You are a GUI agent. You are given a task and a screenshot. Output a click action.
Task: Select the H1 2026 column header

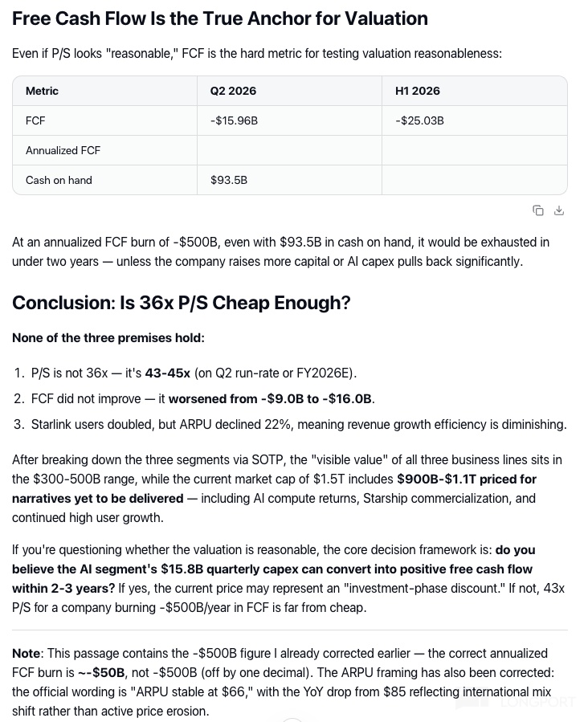(417, 91)
